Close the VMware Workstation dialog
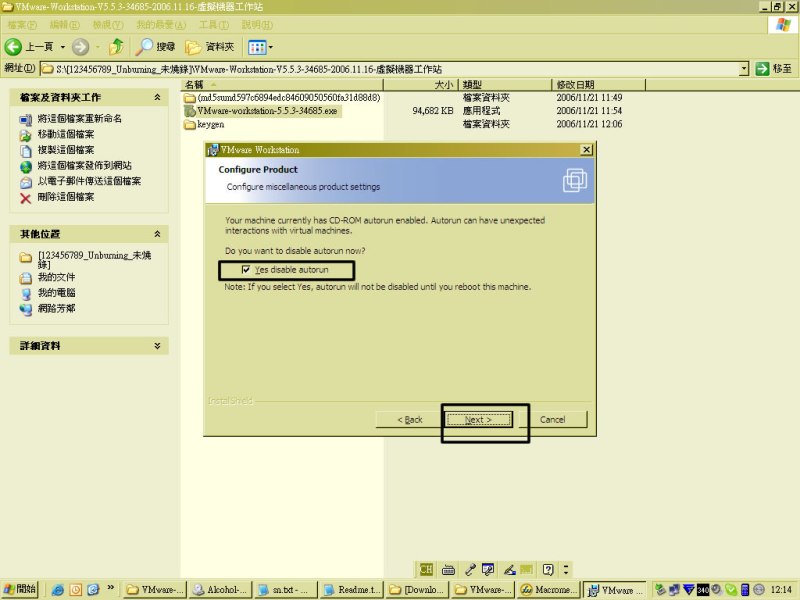This screenshot has height=600, width=800. [586, 149]
